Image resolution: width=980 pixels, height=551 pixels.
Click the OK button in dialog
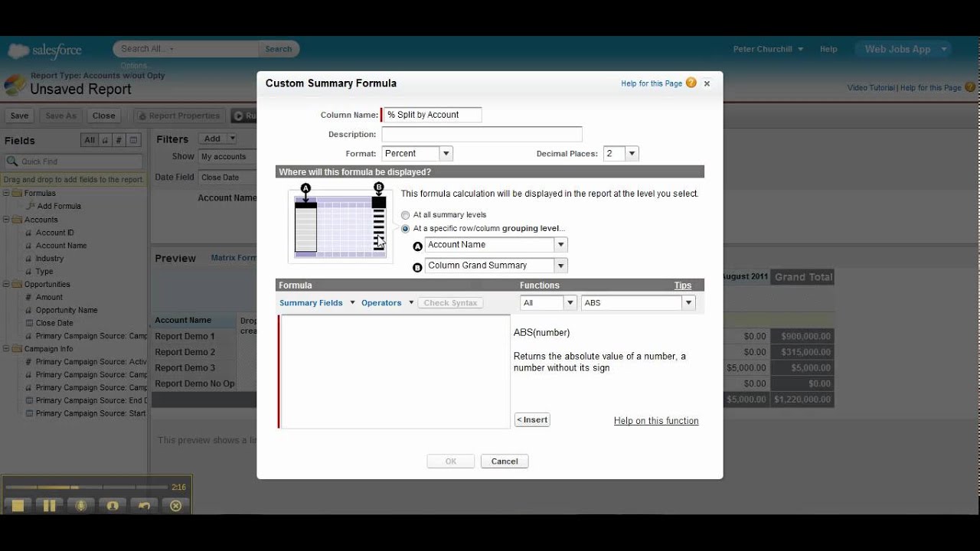click(x=451, y=461)
